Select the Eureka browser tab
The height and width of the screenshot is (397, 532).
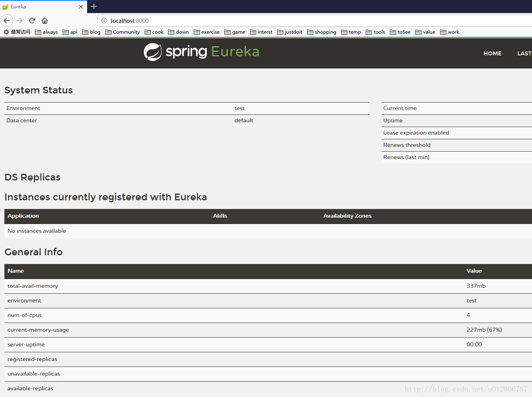43,7
